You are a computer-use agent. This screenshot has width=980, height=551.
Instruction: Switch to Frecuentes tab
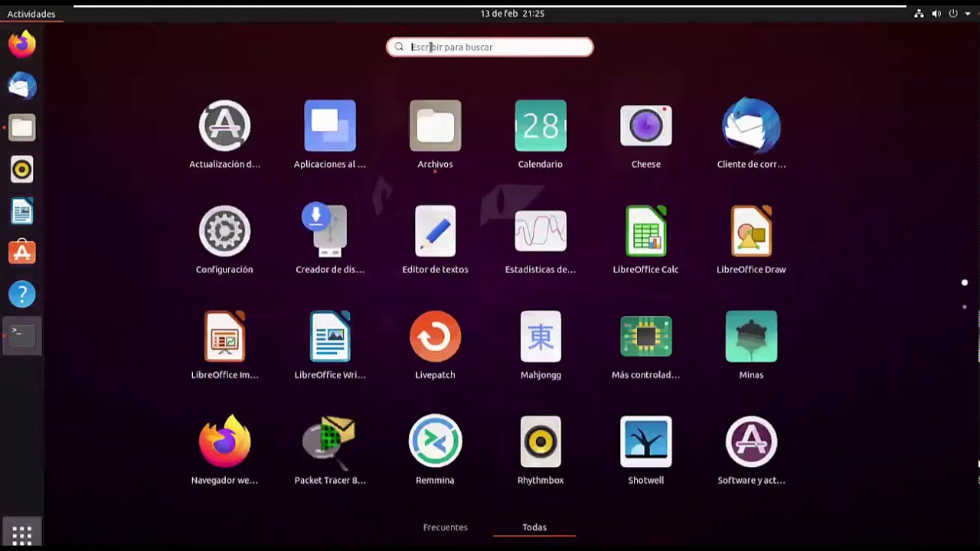click(445, 527)
